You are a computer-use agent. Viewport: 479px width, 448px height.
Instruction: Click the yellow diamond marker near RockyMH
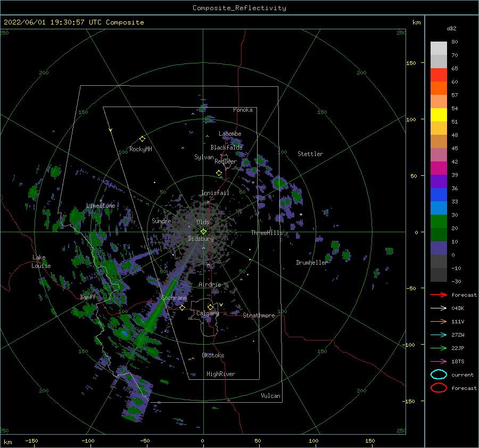pos(142,139)
